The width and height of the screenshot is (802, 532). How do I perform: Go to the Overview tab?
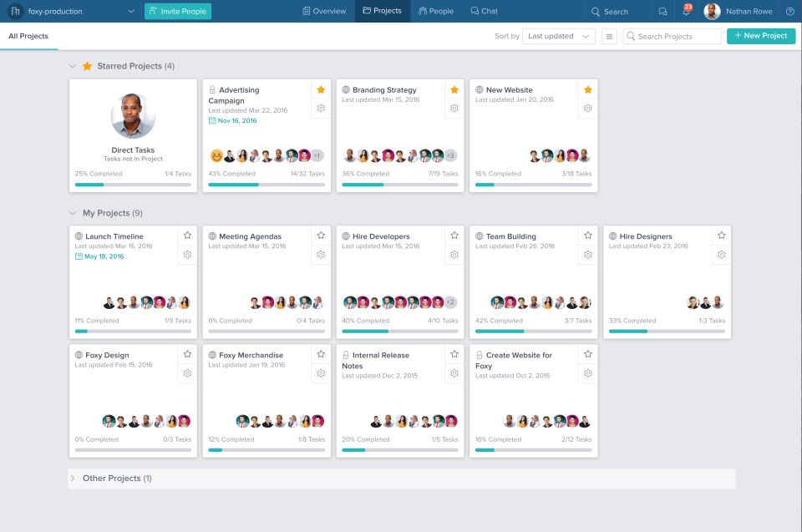pyautogui.click(x=324, y=11)
